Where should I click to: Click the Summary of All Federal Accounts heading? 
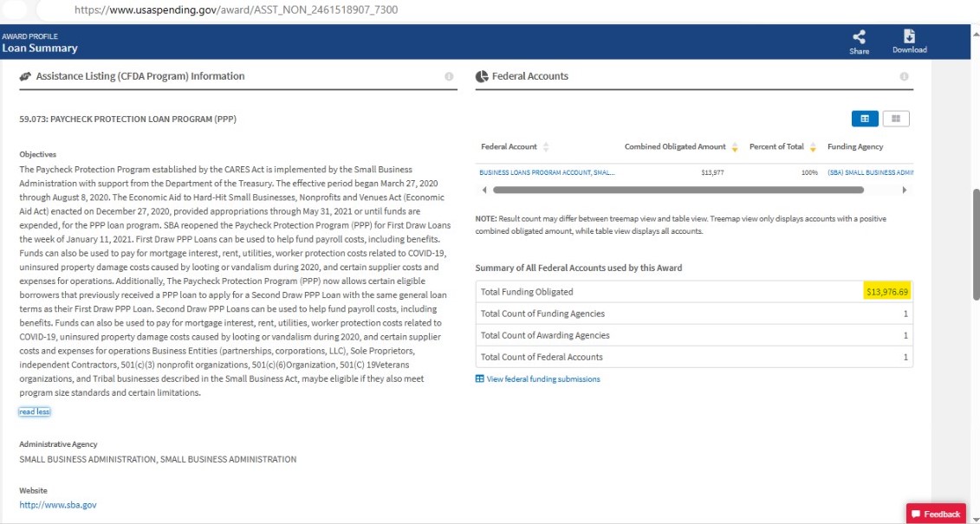coord(579,268)
